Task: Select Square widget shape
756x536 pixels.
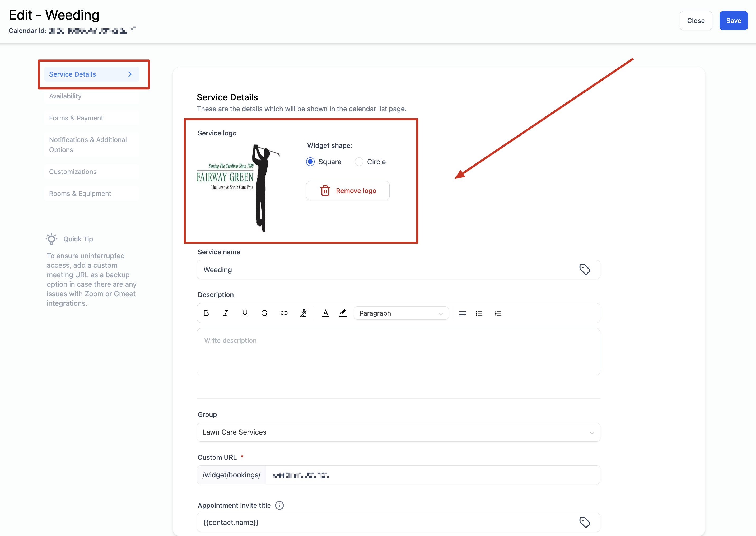Action: (x=310, y=162)
